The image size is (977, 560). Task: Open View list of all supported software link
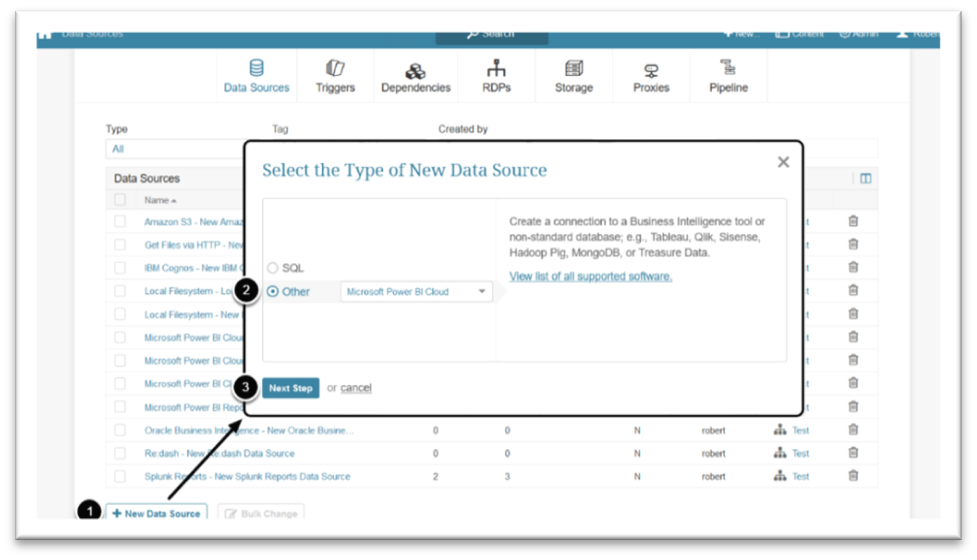click(591, 276)
